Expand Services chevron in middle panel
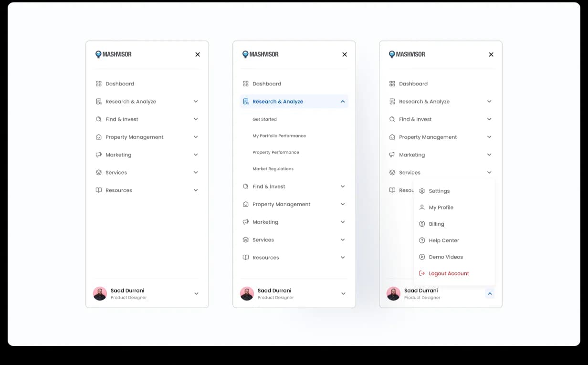 click(343, 240)
